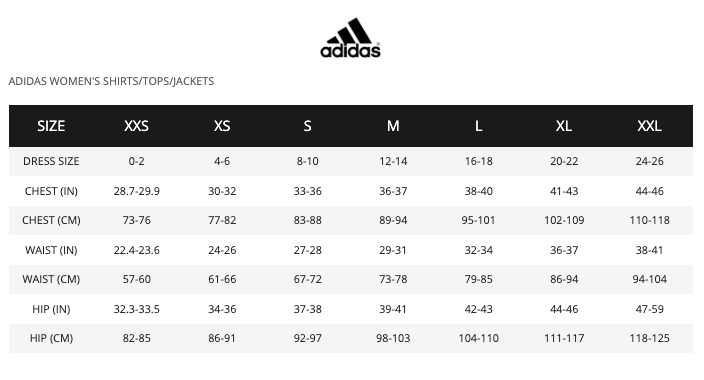The width and height of the screenshot is (704, 380).
Task: Click the Adidas logo
Action: coord(350,38)
